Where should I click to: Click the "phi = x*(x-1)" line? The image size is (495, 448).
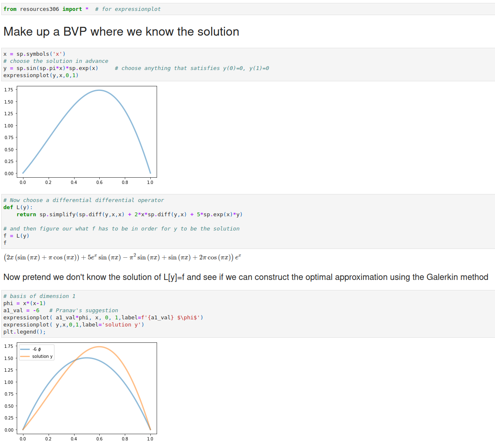pos(24,303)
